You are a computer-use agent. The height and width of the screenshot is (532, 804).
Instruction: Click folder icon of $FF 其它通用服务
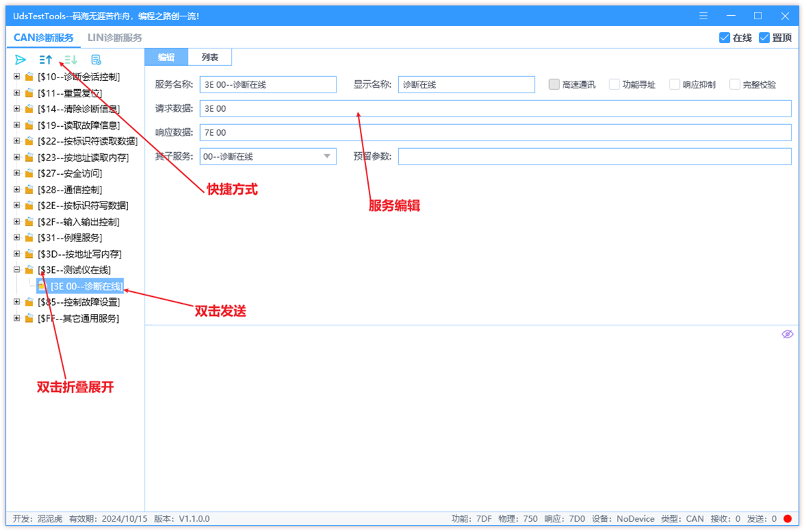tap(29, 318)
